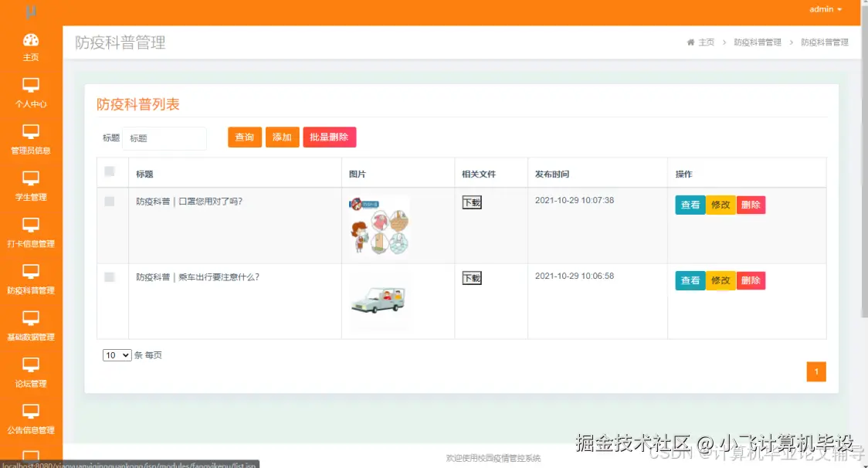868x468 pixels.
Task: Click 修改 for the 乘车出行 article row
Action: (x=721, y=281)
